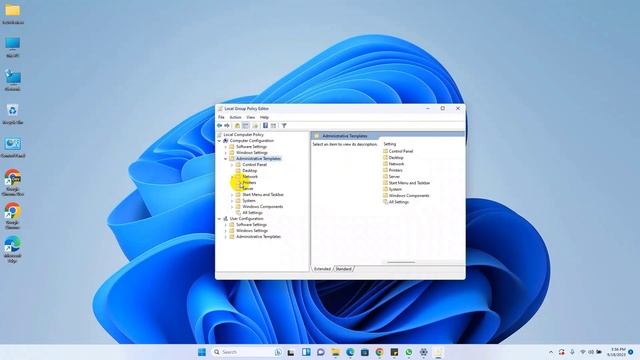The width and height of the screenshot is (640, 360).
Task: Select Desktop in the left tree
Action: pos(249,171)
